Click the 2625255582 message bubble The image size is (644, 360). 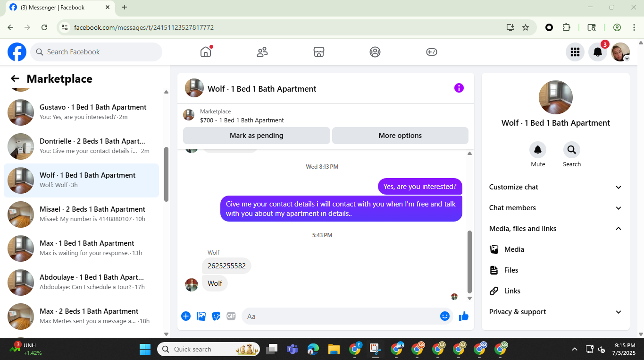226,266
